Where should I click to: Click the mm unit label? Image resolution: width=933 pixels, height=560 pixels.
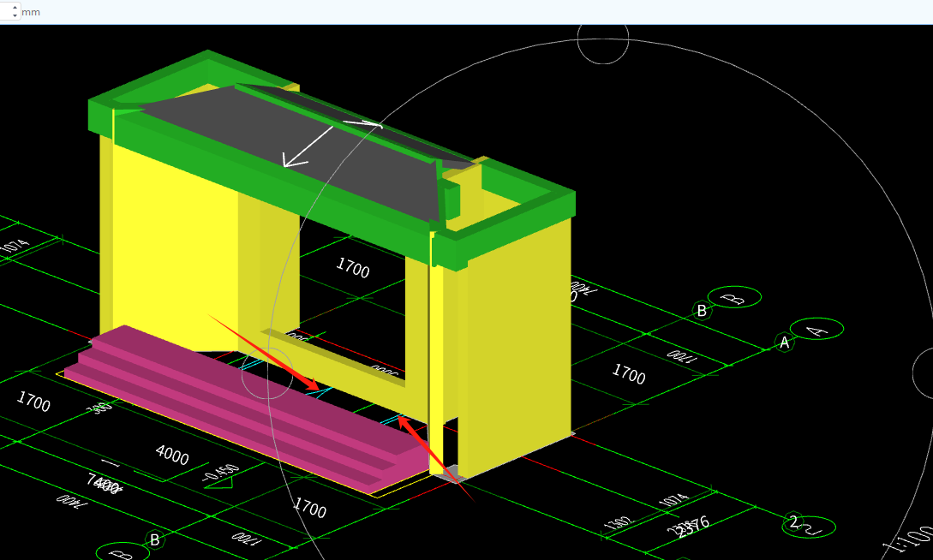coord(31,12)
